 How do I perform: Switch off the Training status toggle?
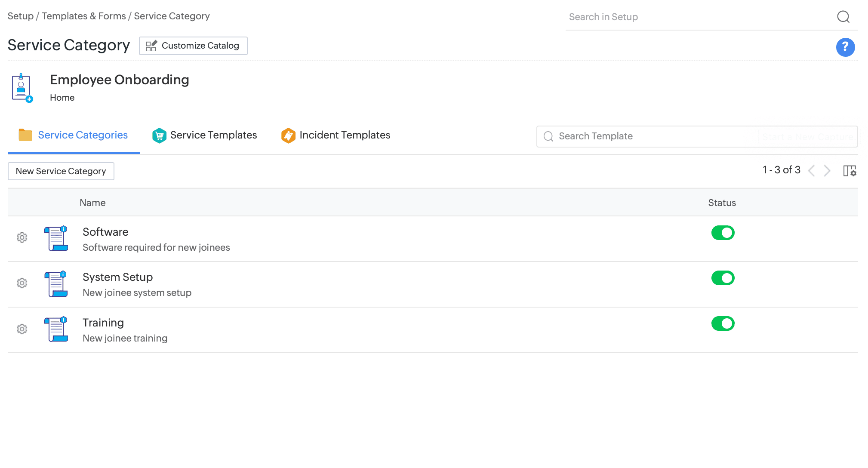coord(723,323)
